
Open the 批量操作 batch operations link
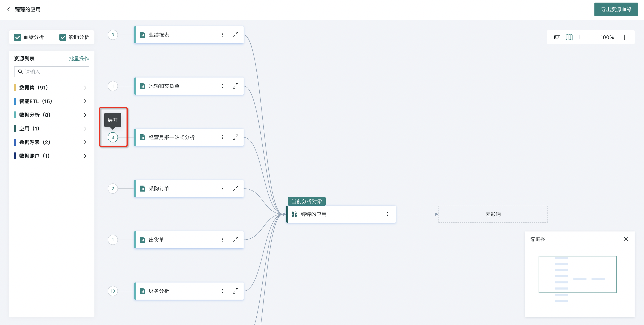click(x=79, y=59)
